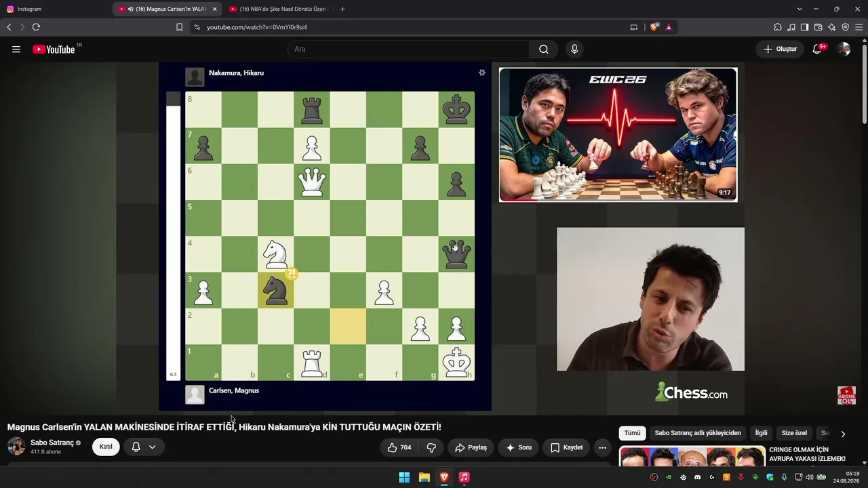Select the 'Tümü' filter chip
The width and height of the screenshot is (868, 488).
tap(632, 433)
